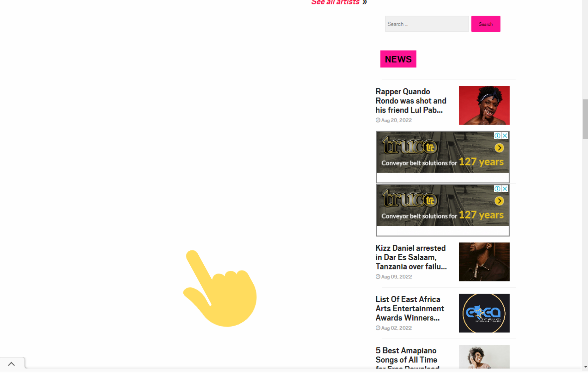Click the vertical scrollbar thumb on the right edge

585,119
